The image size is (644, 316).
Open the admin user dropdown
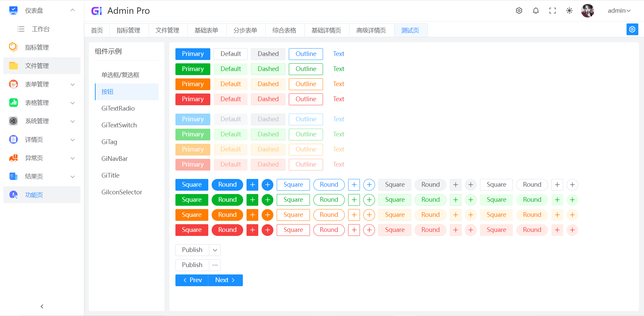pyautogui.click(x=619, y=10)
